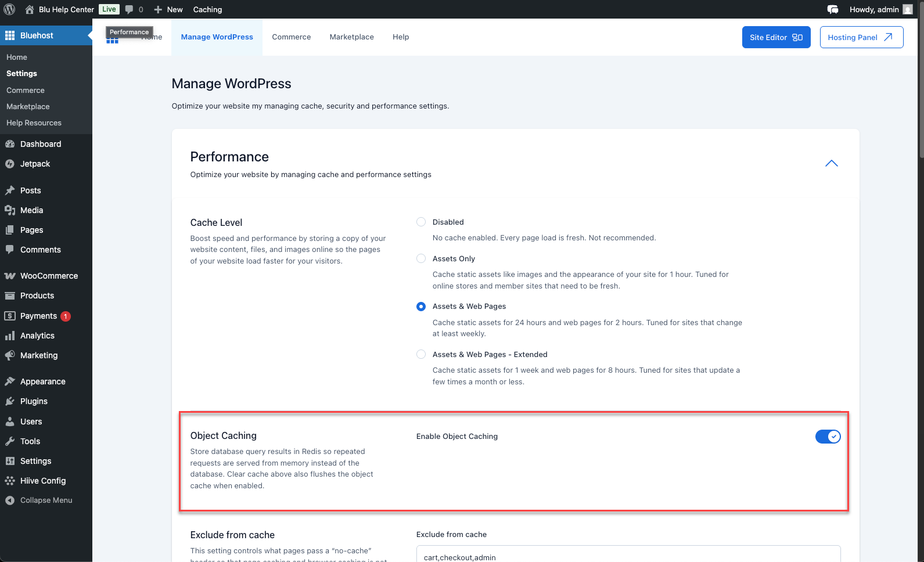This screenshot has width=924, height=562.
Task: Open Hiive Config sidebar item
Action: [x=42, y=481]
